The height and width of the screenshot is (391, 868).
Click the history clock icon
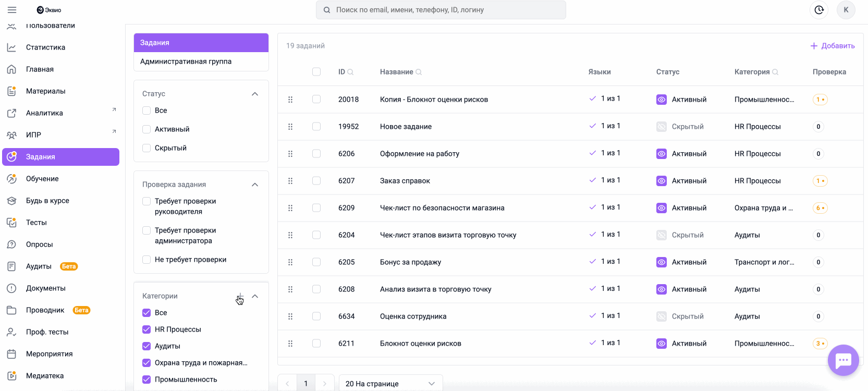(x=819, y=10)
